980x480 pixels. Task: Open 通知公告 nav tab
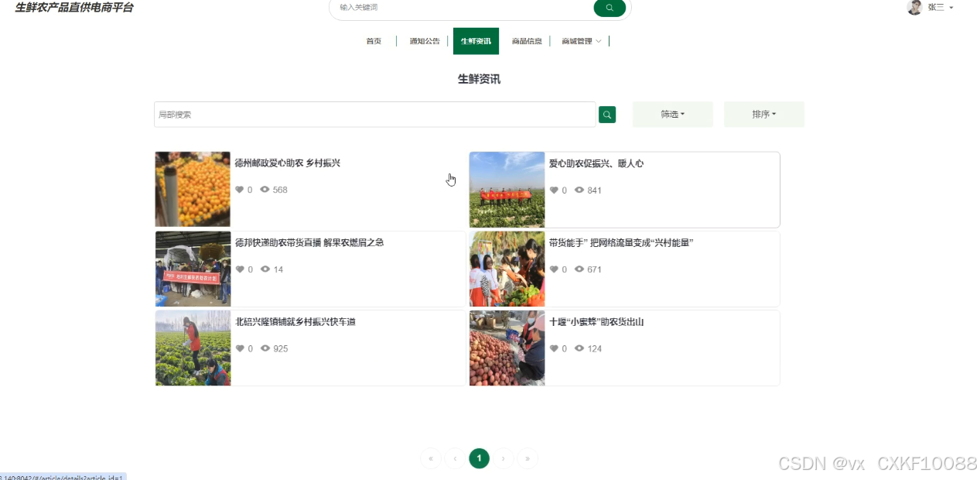click(425, 41)
